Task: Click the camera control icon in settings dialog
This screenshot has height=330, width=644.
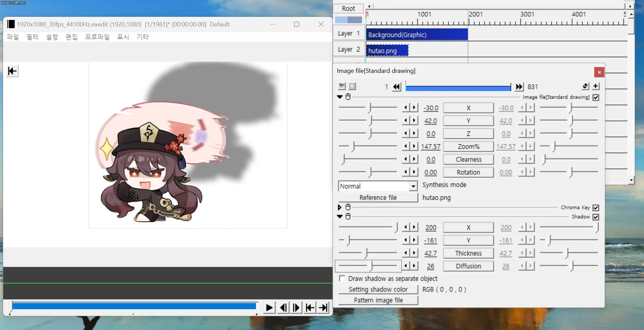Action: click(342, 86)
